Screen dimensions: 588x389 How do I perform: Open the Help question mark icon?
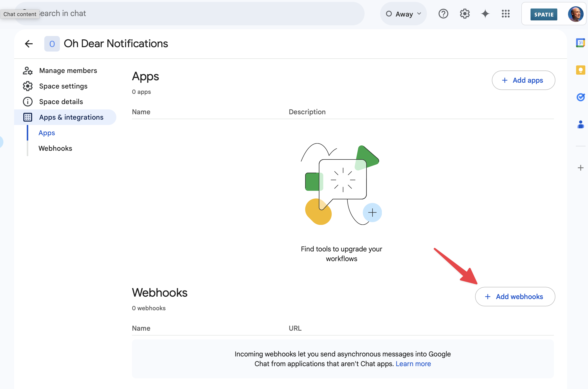click(443, 14)
